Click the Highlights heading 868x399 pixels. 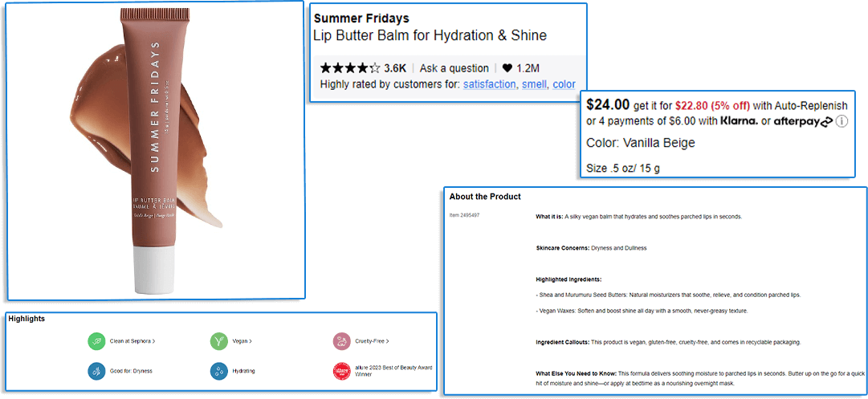(26, 319)
